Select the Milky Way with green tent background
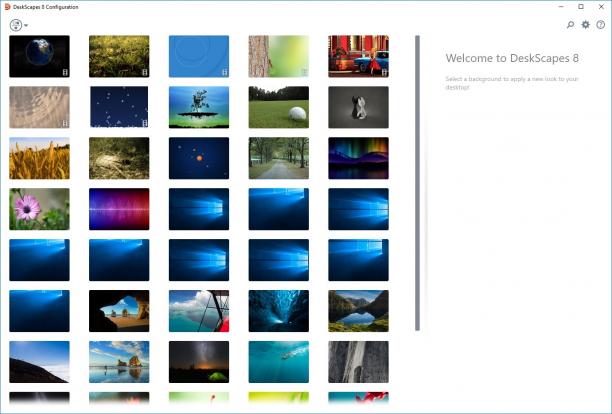The image size is (612, 414). click(x=199, y=362)
